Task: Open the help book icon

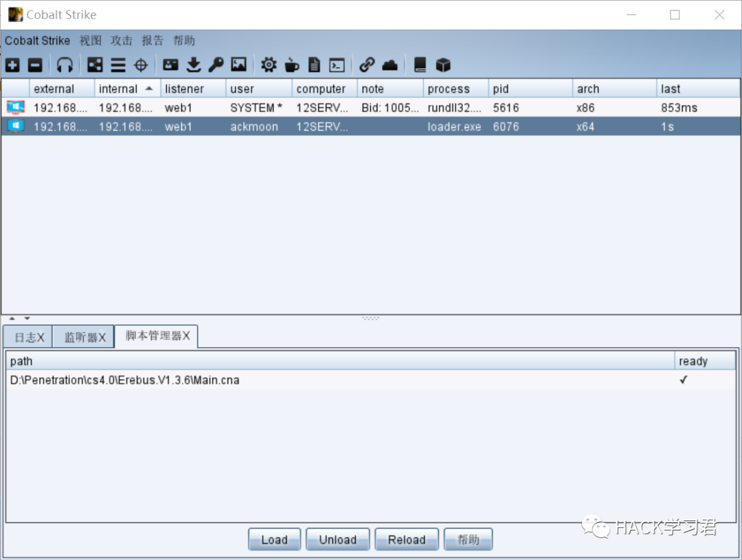Action: tap(420, 65)
